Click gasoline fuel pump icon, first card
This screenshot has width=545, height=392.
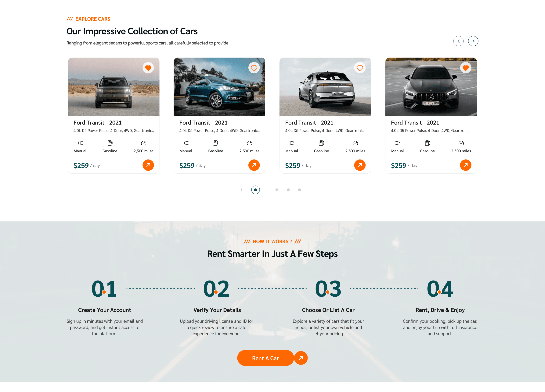coord(110,143)
